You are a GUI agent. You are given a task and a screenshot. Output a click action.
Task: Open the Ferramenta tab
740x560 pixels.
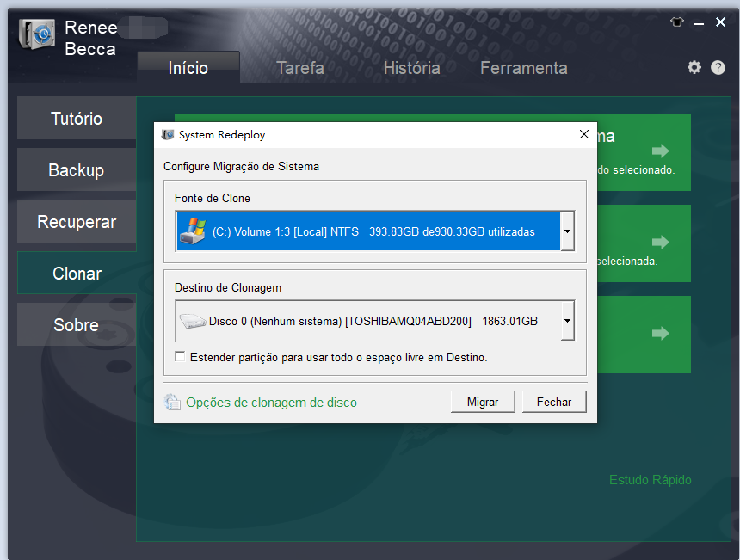(523, 68)
